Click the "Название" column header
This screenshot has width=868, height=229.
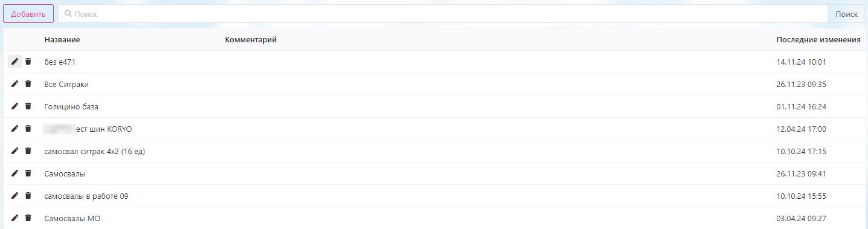(x=62, y=40)
